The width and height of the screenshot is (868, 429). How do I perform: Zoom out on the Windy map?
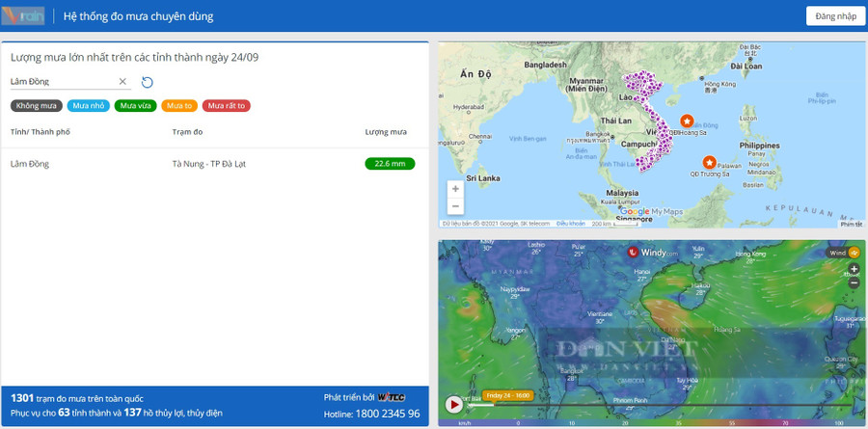854,282
